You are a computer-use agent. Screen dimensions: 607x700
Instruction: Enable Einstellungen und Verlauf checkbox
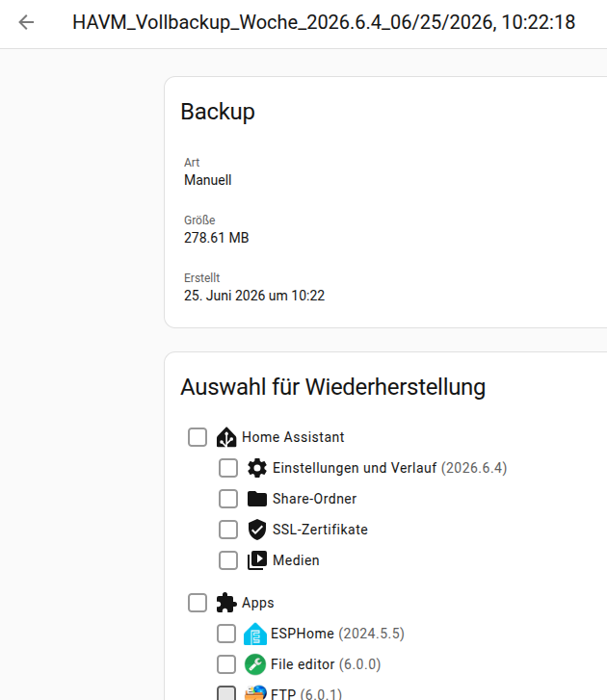(x=228, y=468)
